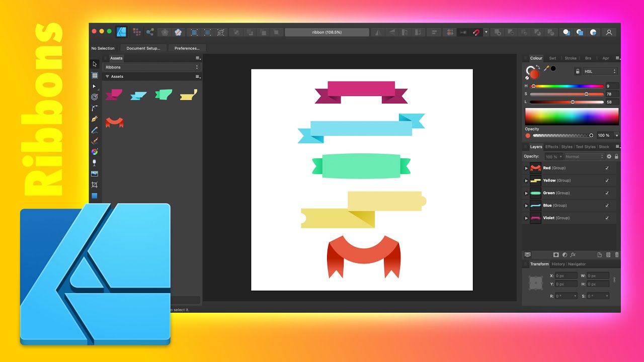Toggle the colour panel lock icon
The width and height of the screenshot is (644, 362).
pyautogui.click(x=578, y=71)
